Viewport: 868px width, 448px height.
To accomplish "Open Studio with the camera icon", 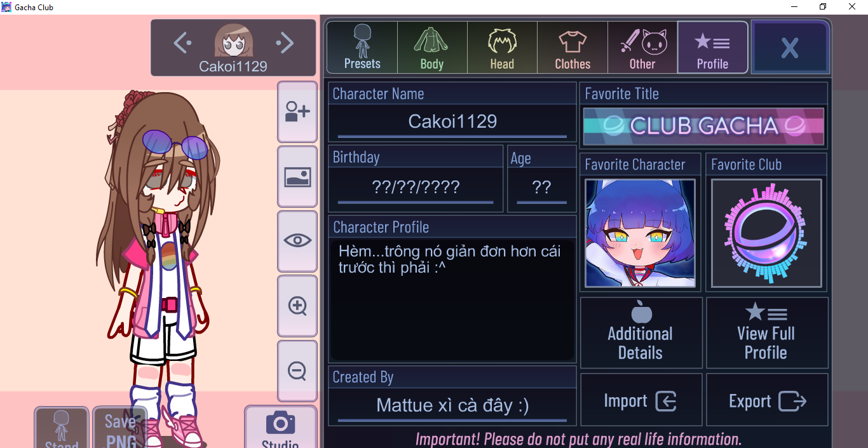I will coord(281,427).
